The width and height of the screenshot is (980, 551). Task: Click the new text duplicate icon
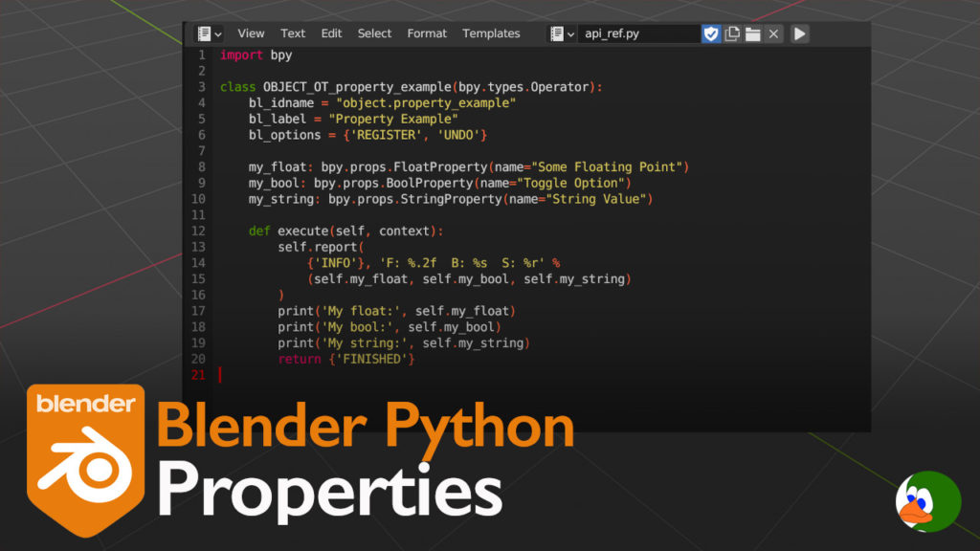(732, 33)
